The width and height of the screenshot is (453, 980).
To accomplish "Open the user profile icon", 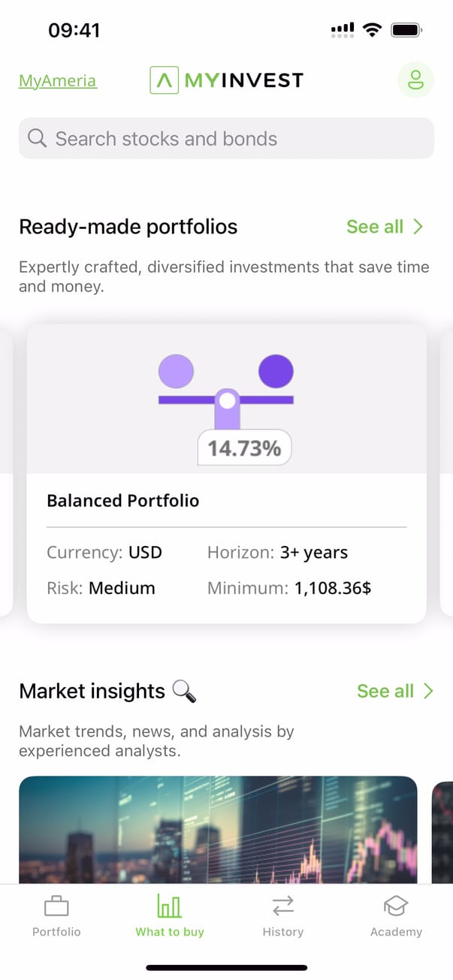I will click(415, 80).
